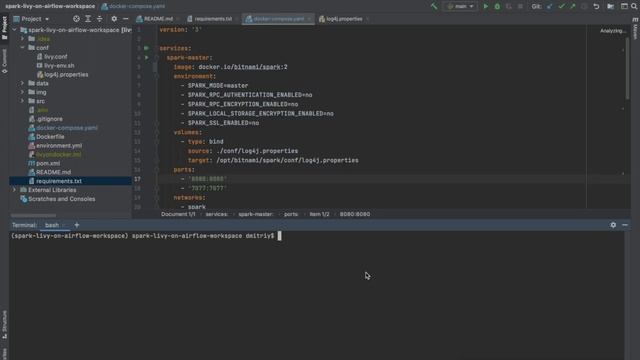Select the docker-compose.yaml editor tab

(x=278, y=19)
